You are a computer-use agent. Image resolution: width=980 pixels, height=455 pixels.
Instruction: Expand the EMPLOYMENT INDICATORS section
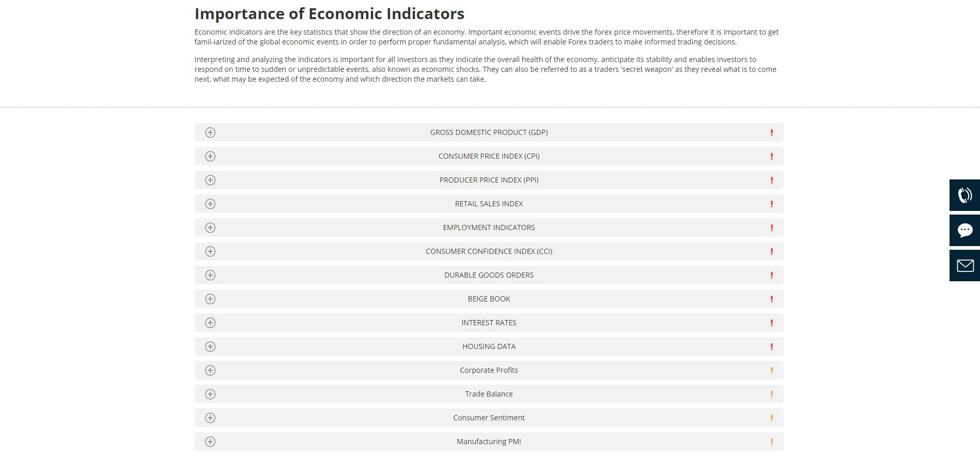pyautogui.click(x=489, y=228)
